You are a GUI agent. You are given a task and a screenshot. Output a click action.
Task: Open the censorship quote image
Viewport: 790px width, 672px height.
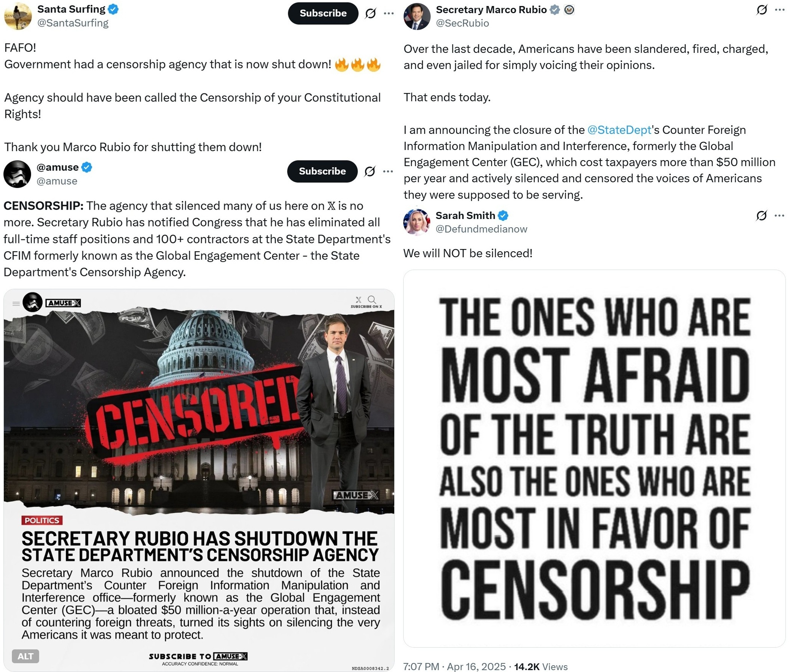click(594, 459)
